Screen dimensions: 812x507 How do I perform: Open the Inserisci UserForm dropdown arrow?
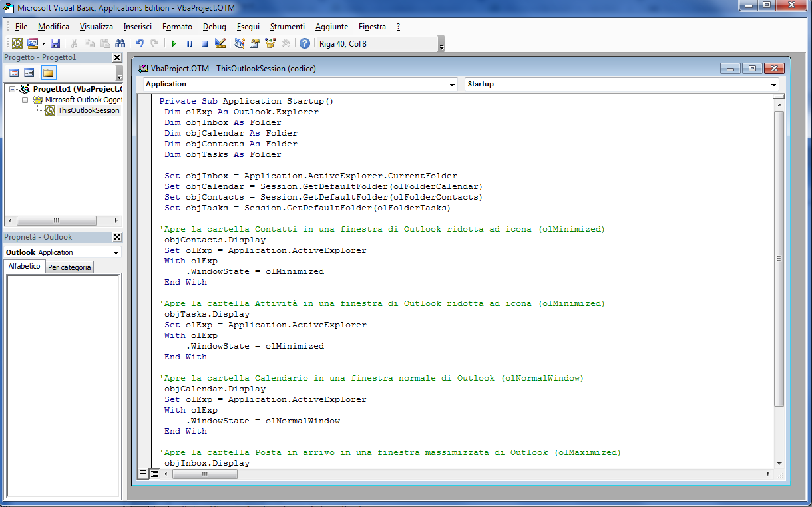[x=42, y=42]
